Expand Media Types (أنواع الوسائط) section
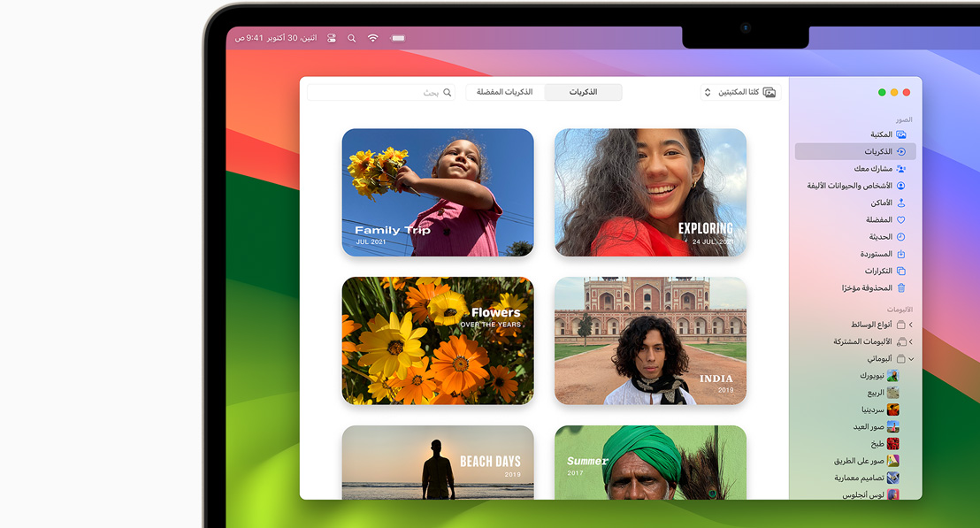This screenshot has width=980, height=528. (x=911, y=325)
